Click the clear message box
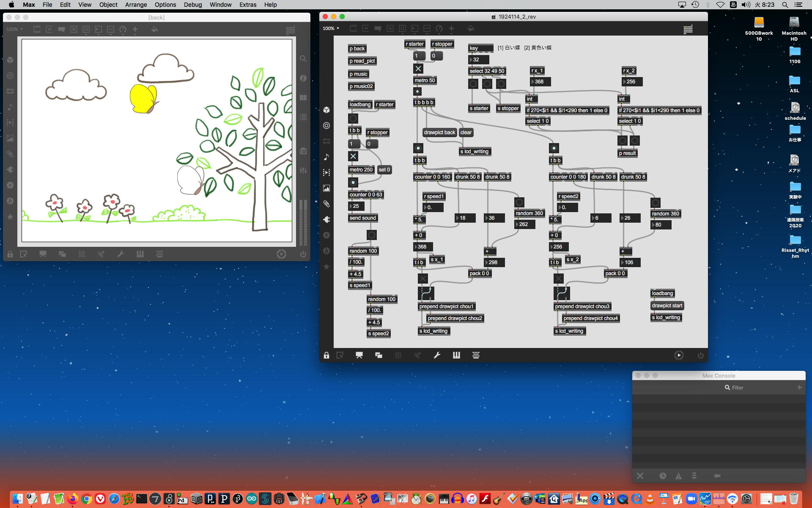 pyautogui.click(x=466, y=133)
